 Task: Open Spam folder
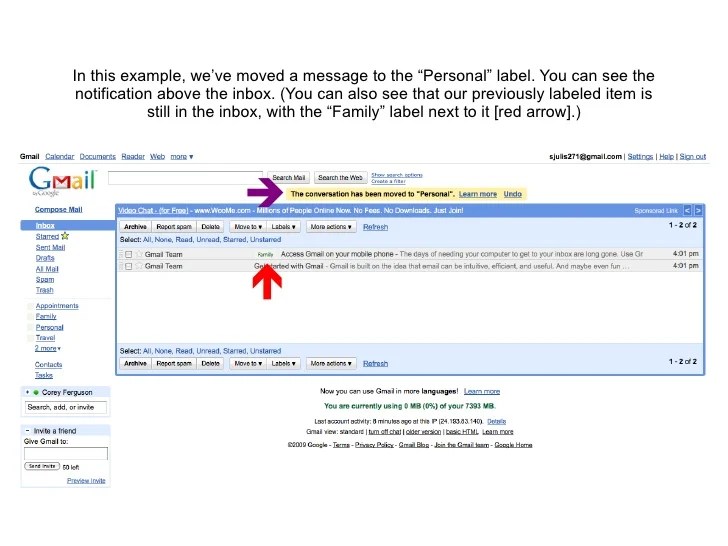tap(45, 280)
